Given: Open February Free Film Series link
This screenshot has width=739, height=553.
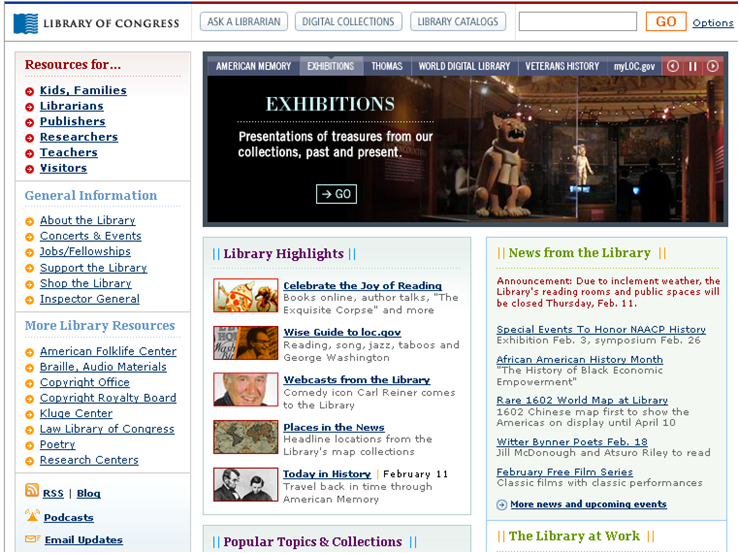Looking at the screenshot, I should click(565, 472).
